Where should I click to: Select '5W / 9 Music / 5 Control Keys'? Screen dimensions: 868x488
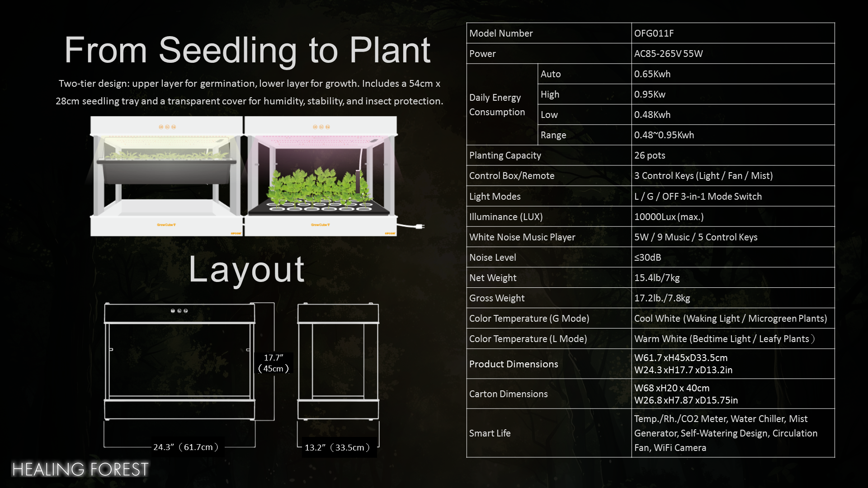pyautogui.click(x=696, y=237)
